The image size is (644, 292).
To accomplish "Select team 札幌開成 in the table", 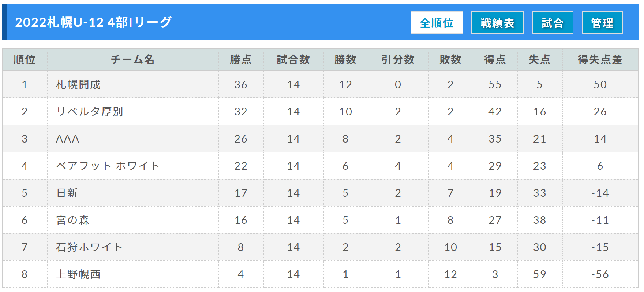I will (x=78, y=85).
